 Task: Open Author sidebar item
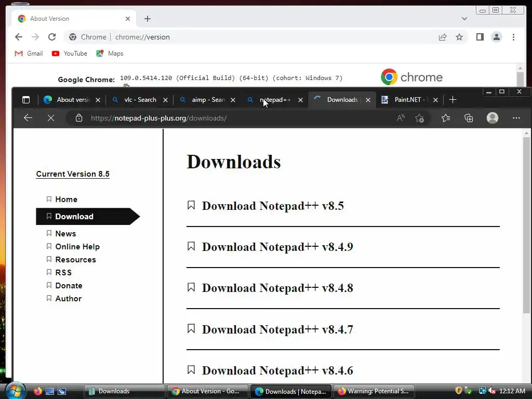tap(68, 299)
